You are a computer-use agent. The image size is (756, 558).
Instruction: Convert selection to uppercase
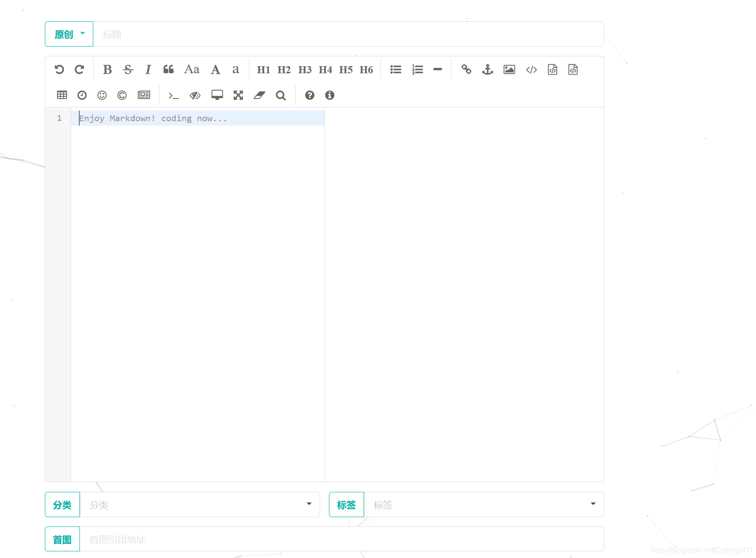215,70
